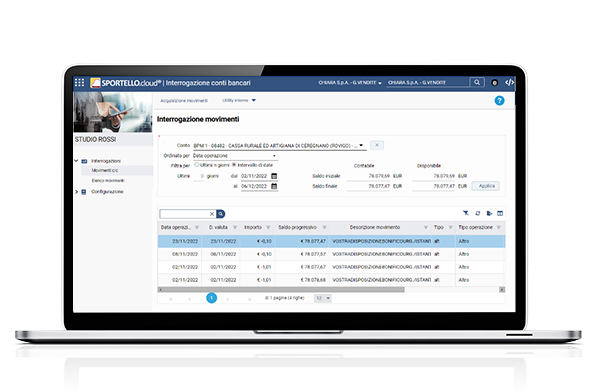Open the Acquisizione movimenti menu item
The height and width of the screenshot is (392, 600).
coord(184,101)
